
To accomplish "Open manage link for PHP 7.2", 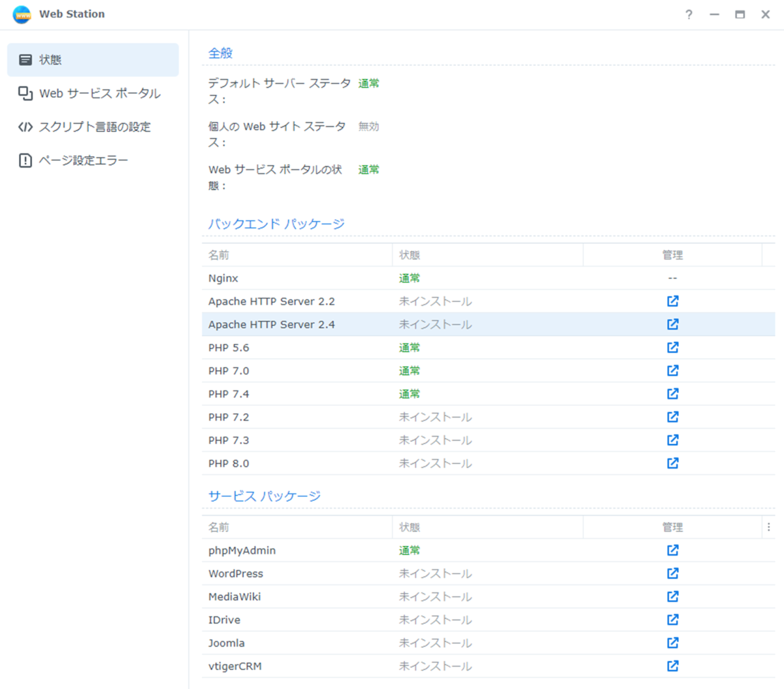I will tap(672, 417).
